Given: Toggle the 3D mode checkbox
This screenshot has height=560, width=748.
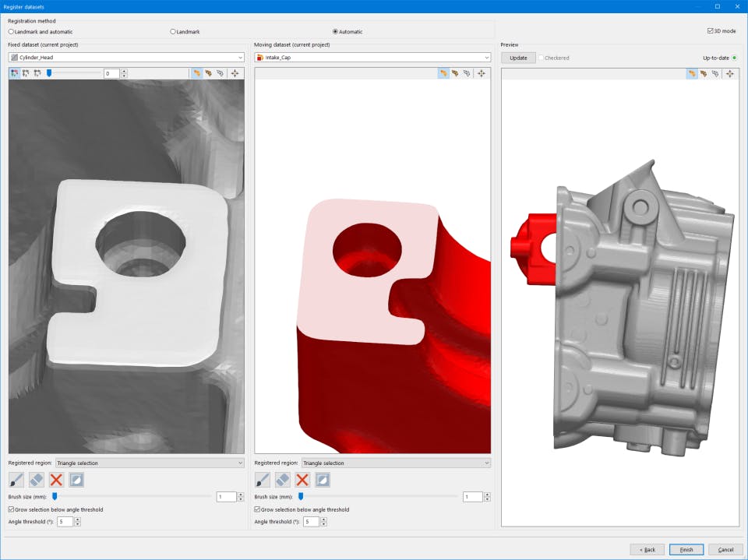Looking at the screenshot, I should [710, 31].
